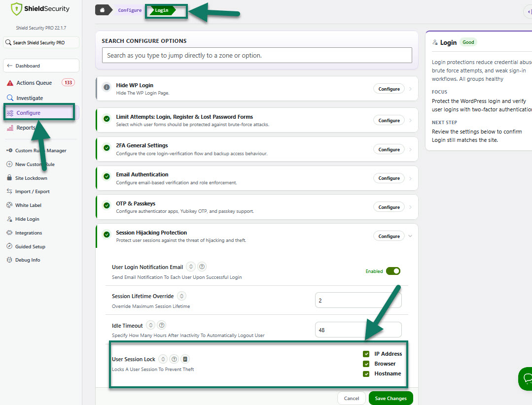The width and height of the screenshot is (532, 405).
Task: Click the diamond icon beside Idle Timeout
Action: (151, 325)
